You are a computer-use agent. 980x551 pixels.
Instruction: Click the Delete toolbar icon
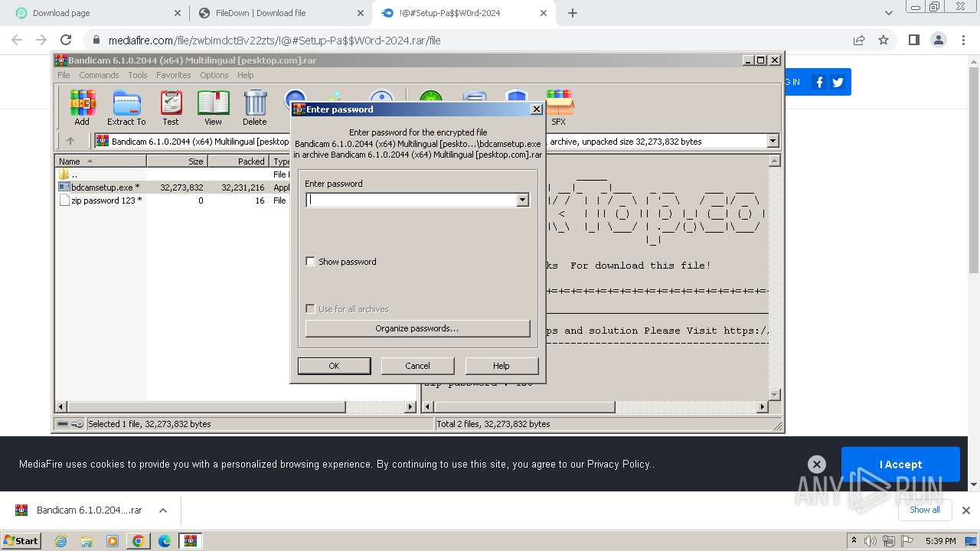click(255, 108)
